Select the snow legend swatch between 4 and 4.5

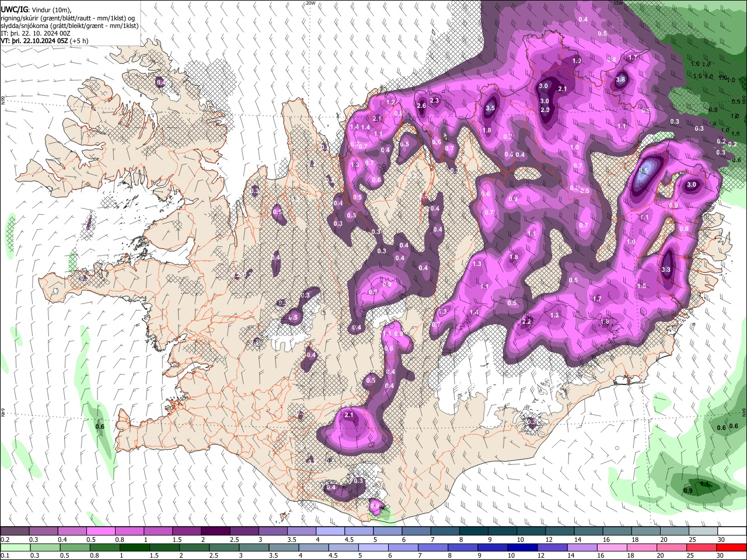pyautogui.click(x=330, y=531)
